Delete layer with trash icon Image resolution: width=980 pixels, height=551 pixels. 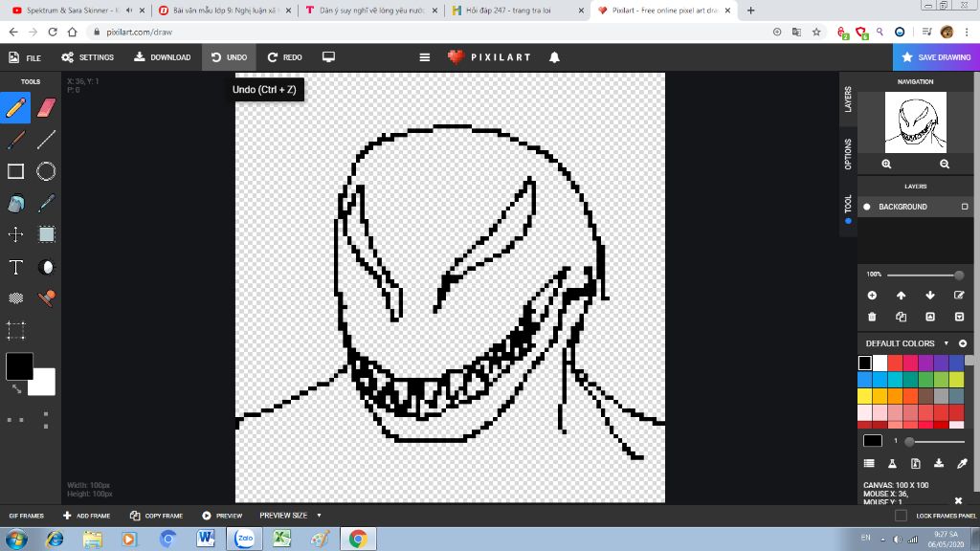pyautogui.click(x=872, y=317)
